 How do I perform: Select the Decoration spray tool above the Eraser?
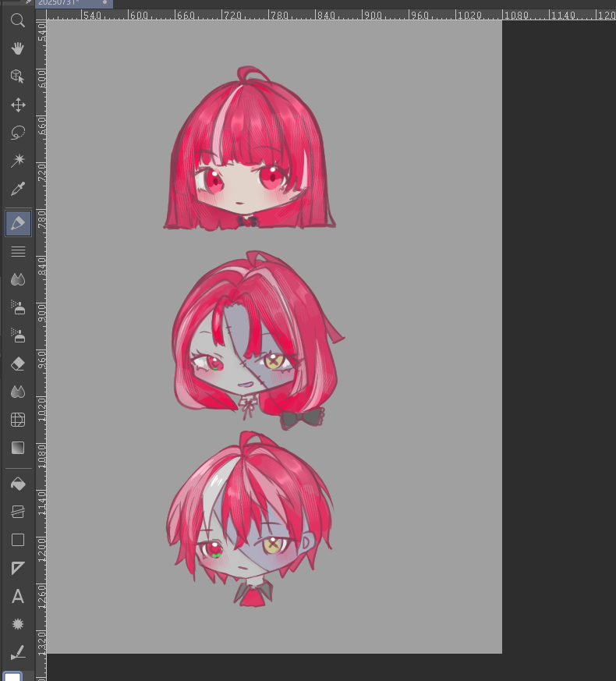click(x=18, y=335)
